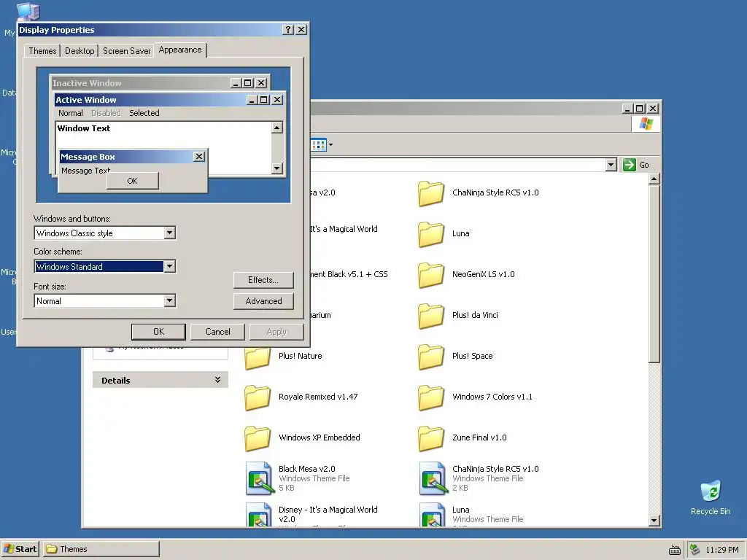Click the 11:29 PM clock

click(x=721, y=550)
